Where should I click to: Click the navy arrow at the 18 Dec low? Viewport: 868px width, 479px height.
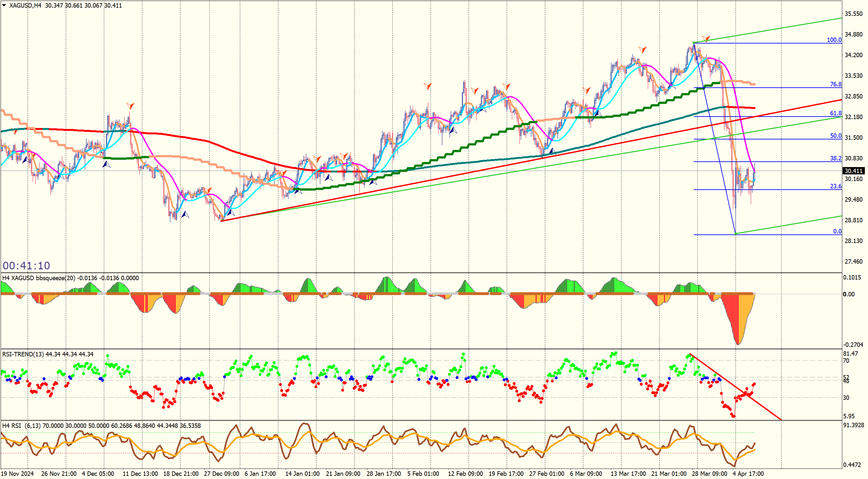[x=185, y=214]
